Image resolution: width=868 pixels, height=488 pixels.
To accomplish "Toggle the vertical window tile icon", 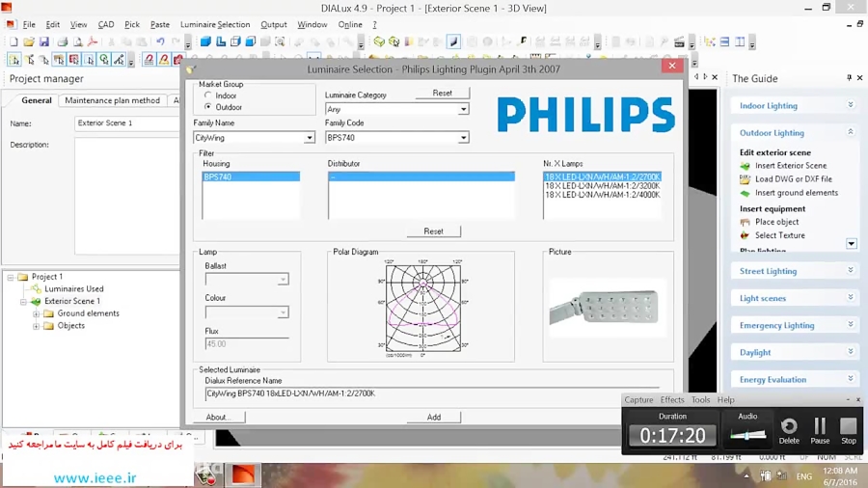I will (740, 42).
